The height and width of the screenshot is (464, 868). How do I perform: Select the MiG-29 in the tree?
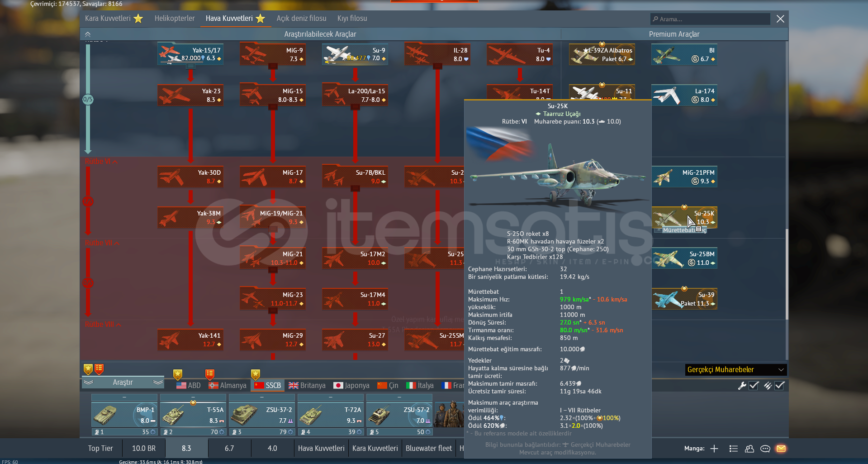point(272,340)
